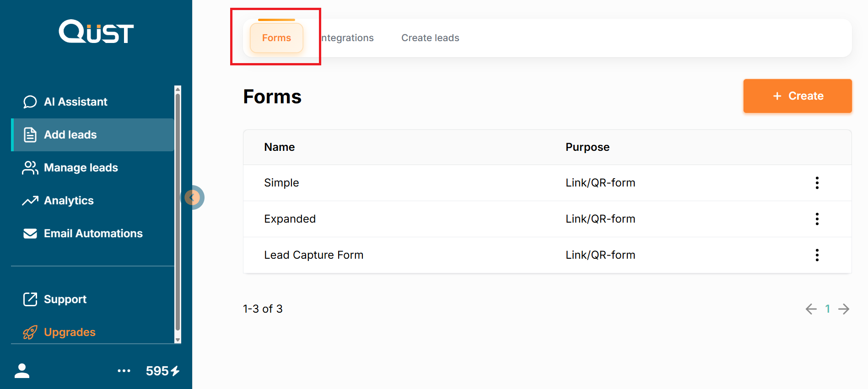Viewport: 868px width, 389px height.
Task: Click the Support external-link icon
Action: 30,299
